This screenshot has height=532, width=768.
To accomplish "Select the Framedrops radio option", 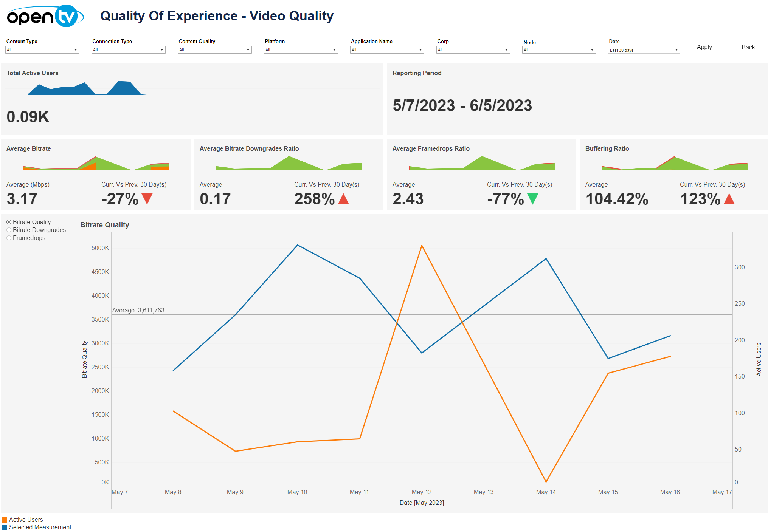I will [x=9, y=238].
